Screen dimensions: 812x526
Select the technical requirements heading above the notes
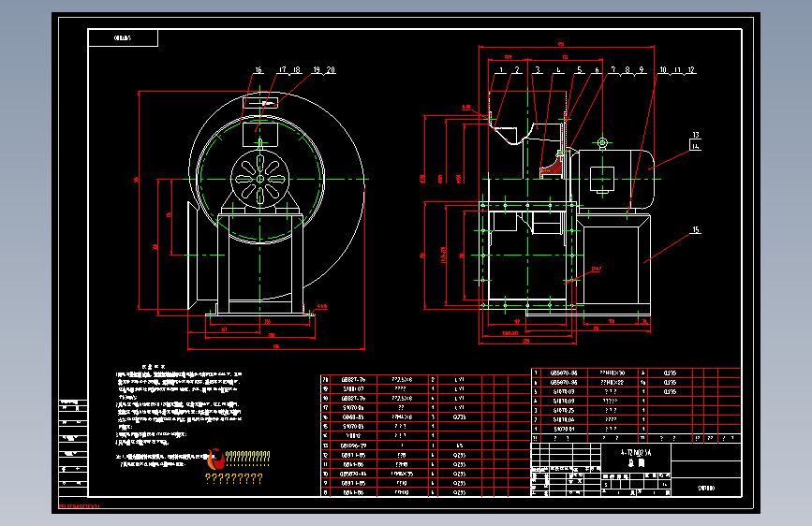(x=154, y=367)
